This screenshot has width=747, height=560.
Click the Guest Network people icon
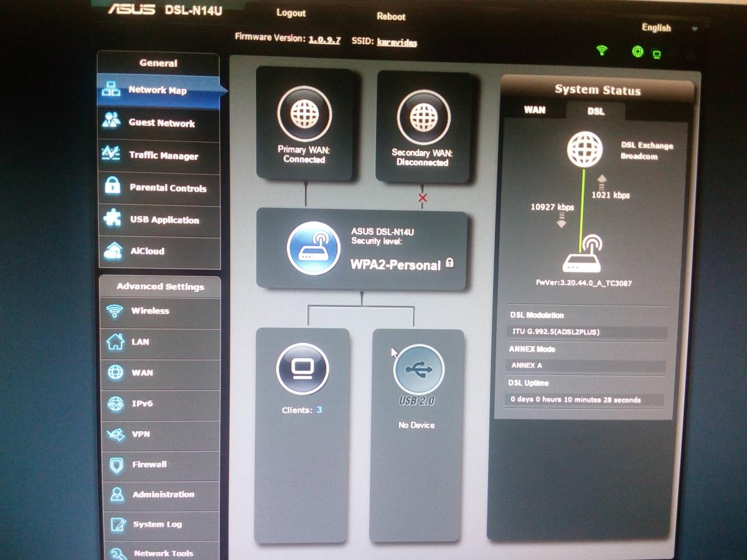111,121
